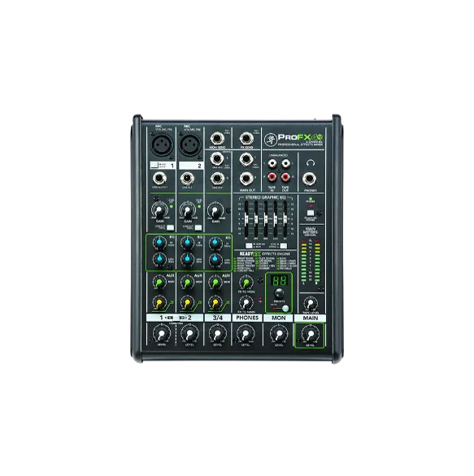The height and width of the screenshot is (476, 474).
Task: Click channel 2 green Aux Mon knob
Action: tap(187, 283)
